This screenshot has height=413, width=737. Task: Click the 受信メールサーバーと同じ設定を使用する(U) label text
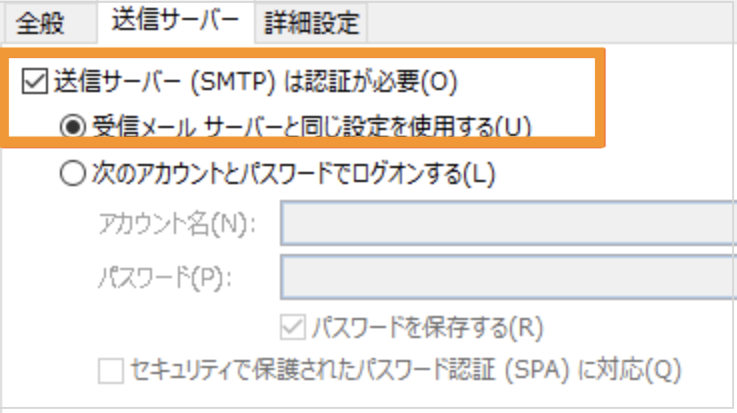click(x=312, y=127)
